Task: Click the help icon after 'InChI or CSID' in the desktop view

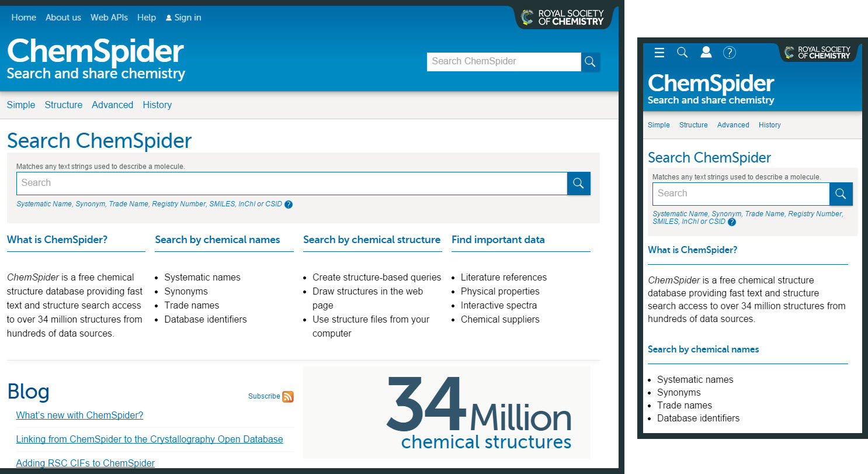Action: click(289, 205)
